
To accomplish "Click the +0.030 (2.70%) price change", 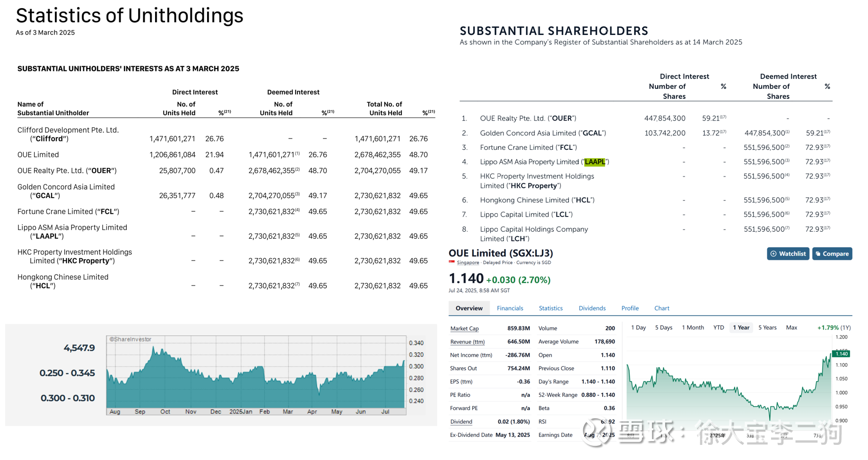I will (x=518, y=280).
